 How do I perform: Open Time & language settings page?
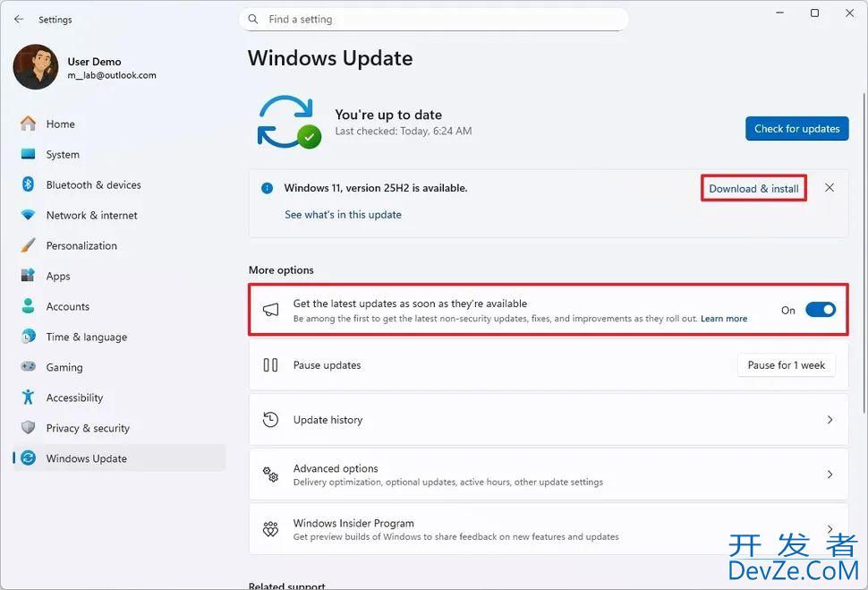86,337
